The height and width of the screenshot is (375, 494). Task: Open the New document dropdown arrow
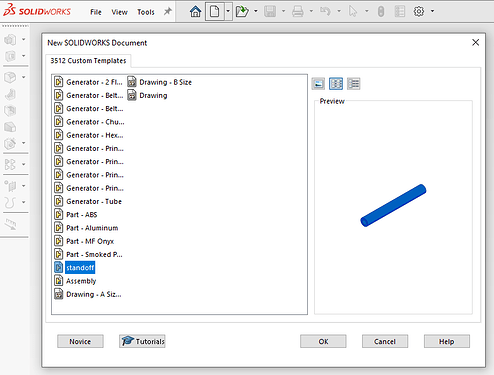tap(228, 11)
